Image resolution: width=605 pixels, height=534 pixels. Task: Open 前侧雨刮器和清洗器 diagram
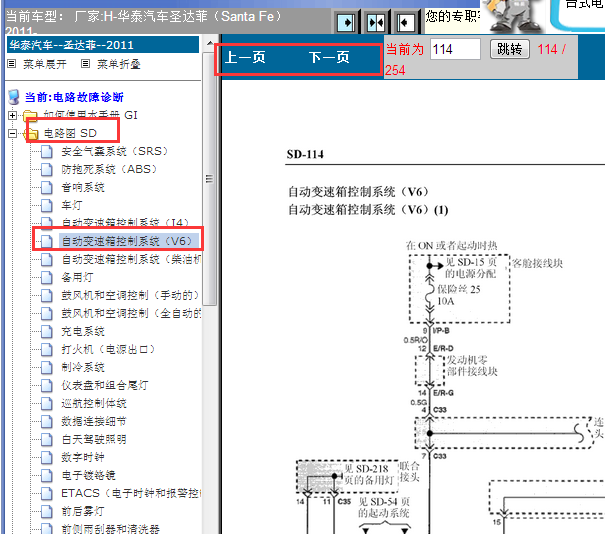pyautogui.click(x=110, y=529)
